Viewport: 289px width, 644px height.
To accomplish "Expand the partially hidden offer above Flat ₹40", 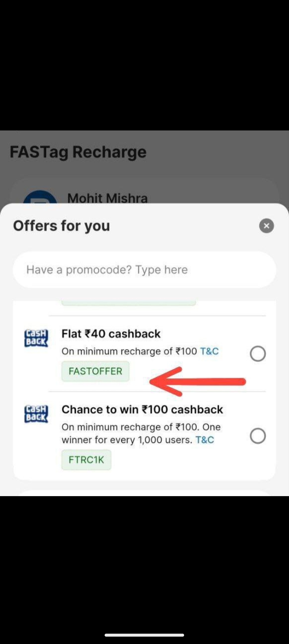I will point(128,303).
